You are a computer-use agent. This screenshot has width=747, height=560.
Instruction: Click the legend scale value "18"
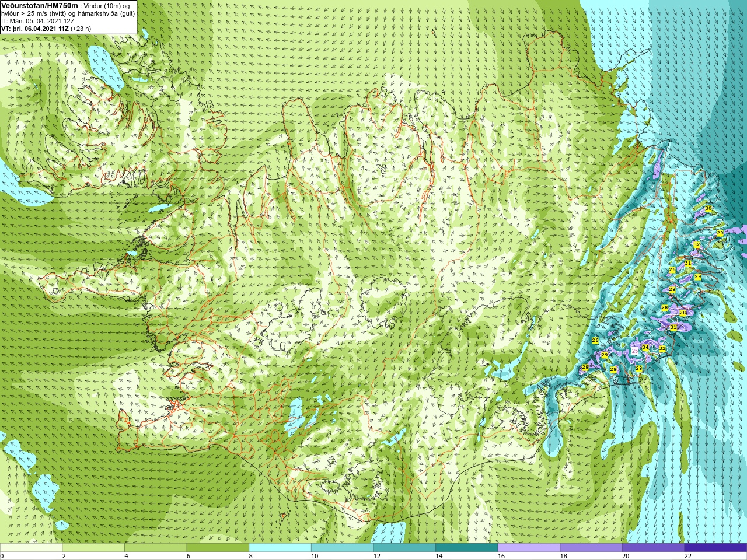click(x=564, y=556)
